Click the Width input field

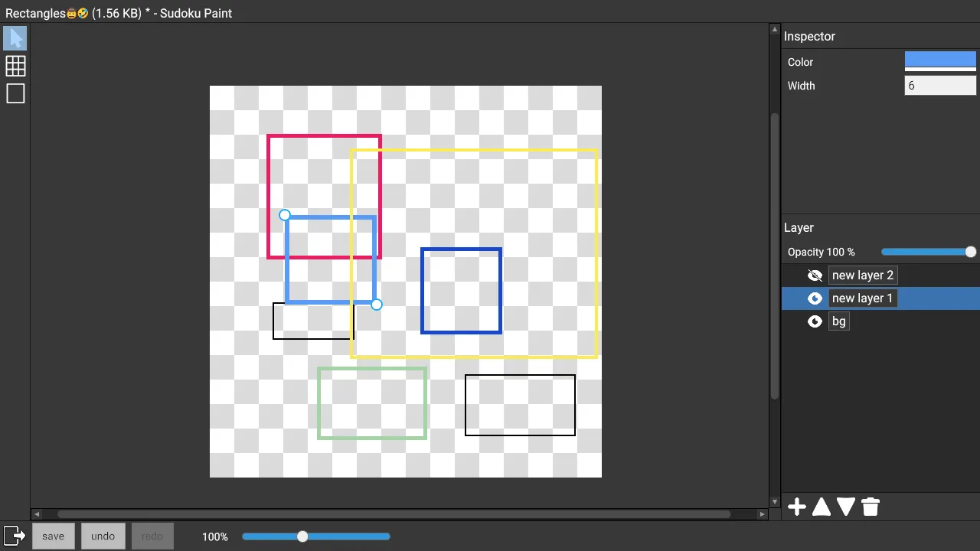[940, 86]
